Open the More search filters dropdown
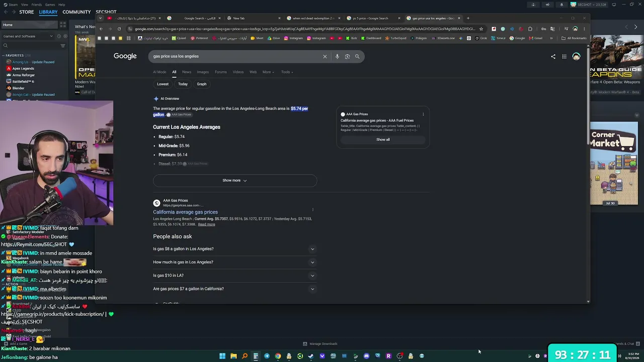The height and width of the screenshot is (362, 644). pyautogui.click(x=268, y=72)
